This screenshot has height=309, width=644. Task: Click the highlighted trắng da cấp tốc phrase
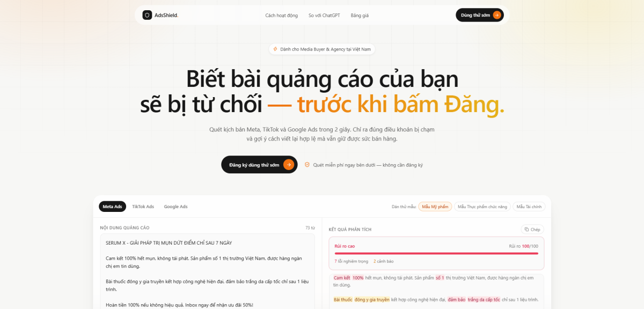pyautogui.click(x=484, y=299)
